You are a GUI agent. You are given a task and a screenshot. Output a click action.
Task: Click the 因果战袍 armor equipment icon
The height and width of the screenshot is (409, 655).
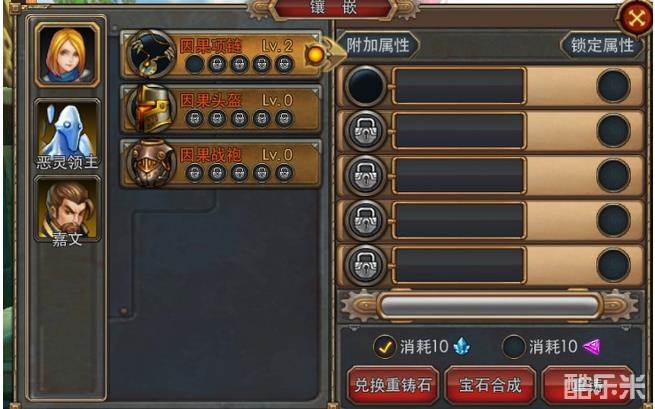(152, 163)
